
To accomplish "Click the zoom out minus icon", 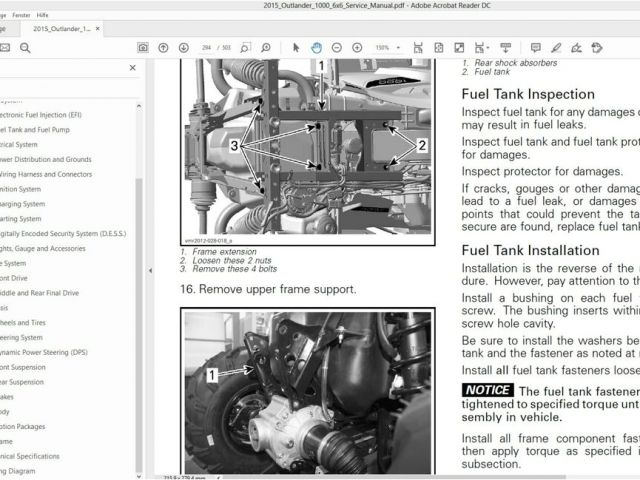I will 337,47.
